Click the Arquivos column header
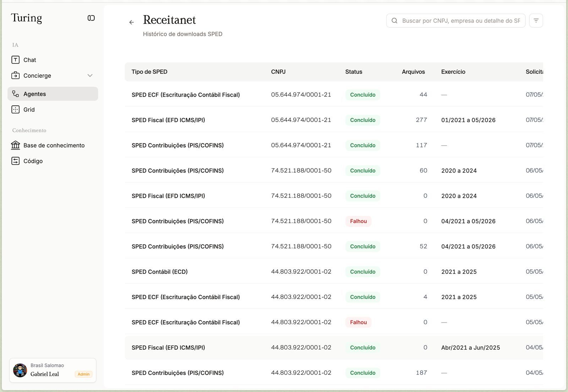Image resolution: width=568 pixels, height=392 pixels. click(x=413, y=72)
